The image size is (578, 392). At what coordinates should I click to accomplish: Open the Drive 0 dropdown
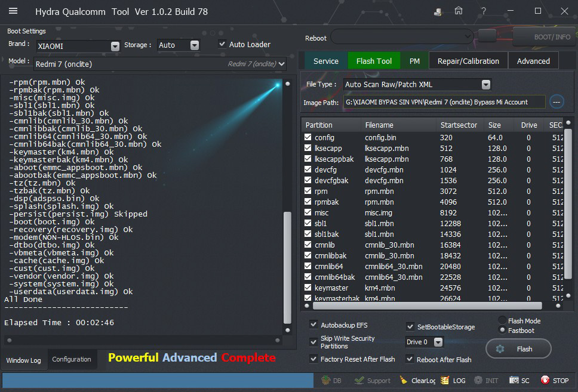pos(438,342)
